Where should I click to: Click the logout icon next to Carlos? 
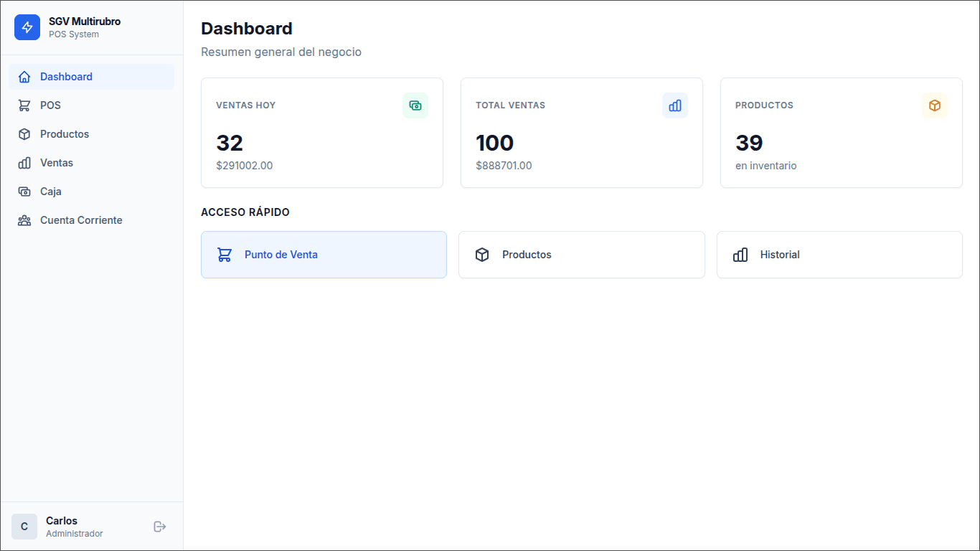pyautogui.click(x=160, y=527)
